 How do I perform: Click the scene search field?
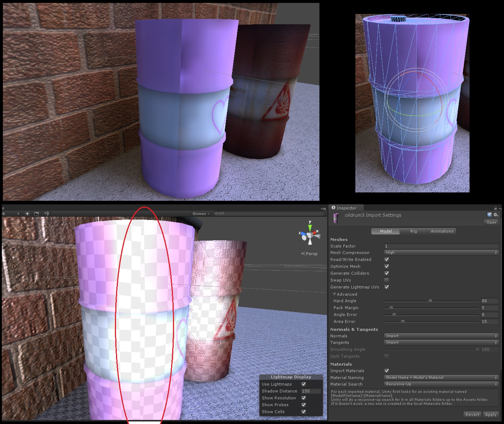point(268,213)
